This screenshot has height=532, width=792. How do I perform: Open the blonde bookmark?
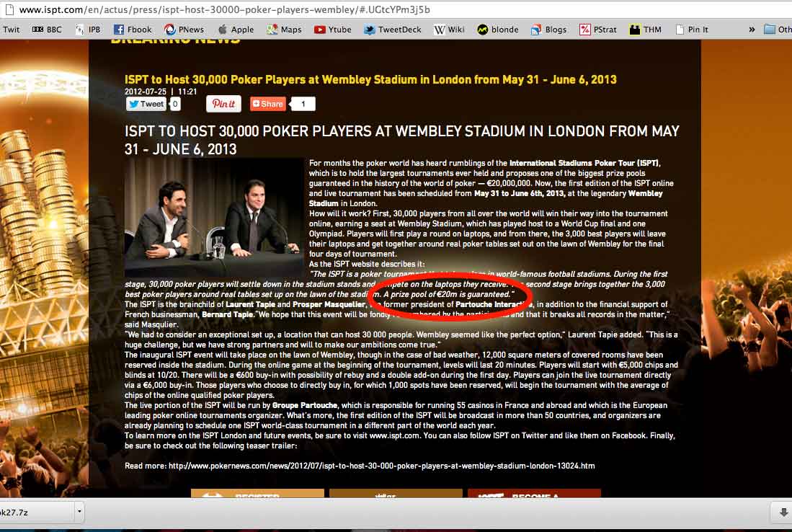click(498, 30)
